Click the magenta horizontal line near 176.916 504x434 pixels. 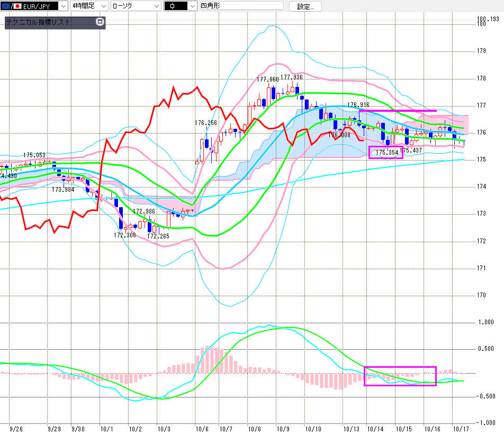[398, 111]
